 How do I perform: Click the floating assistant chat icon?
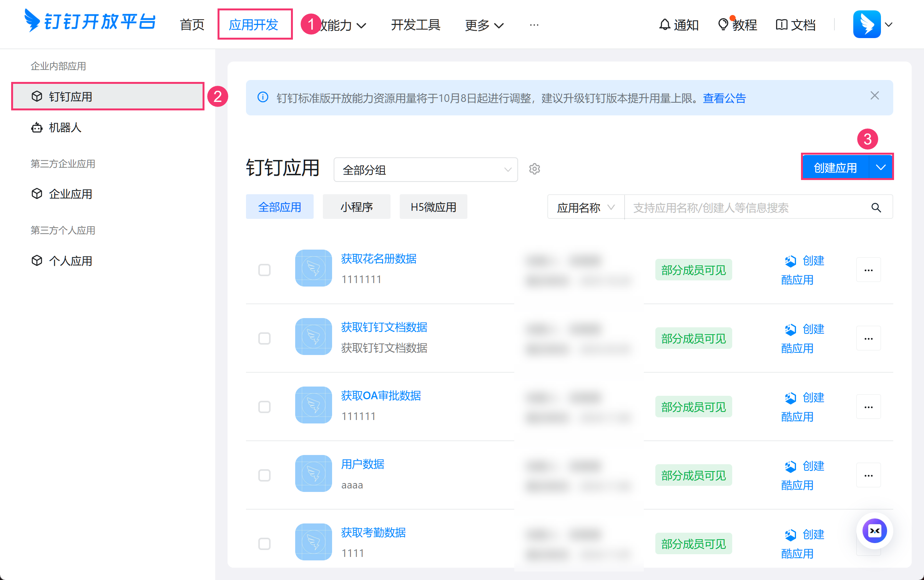click(874, 531)
